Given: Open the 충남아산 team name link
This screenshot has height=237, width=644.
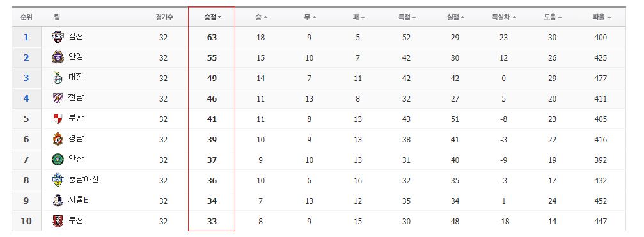Looking at the screenshot, I should [83, 179].
